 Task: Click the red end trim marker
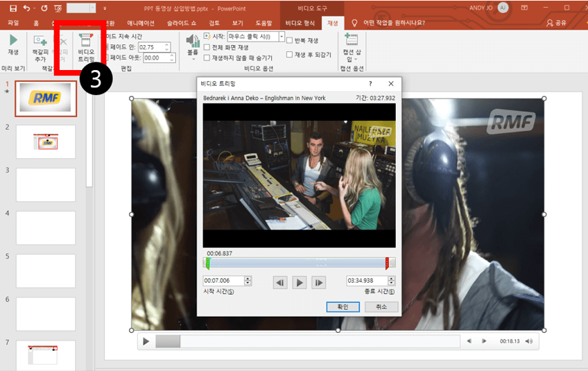[x=387, y=264]
